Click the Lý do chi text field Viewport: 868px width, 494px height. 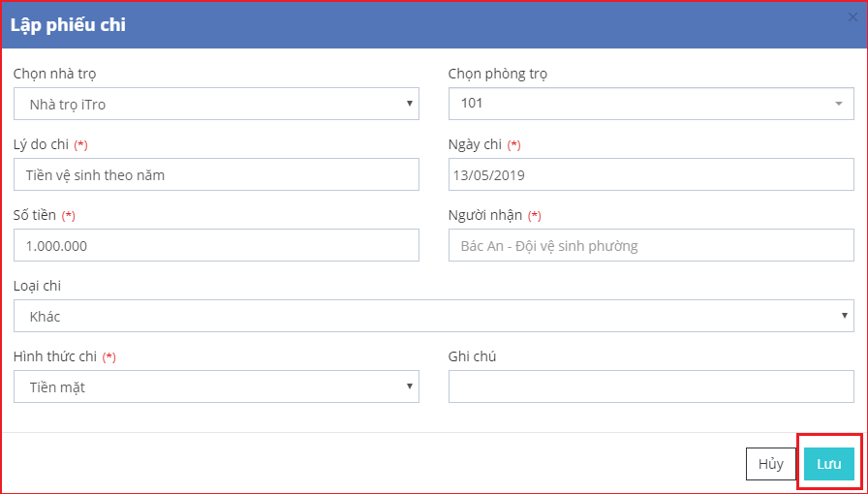(x=216, y=174)
